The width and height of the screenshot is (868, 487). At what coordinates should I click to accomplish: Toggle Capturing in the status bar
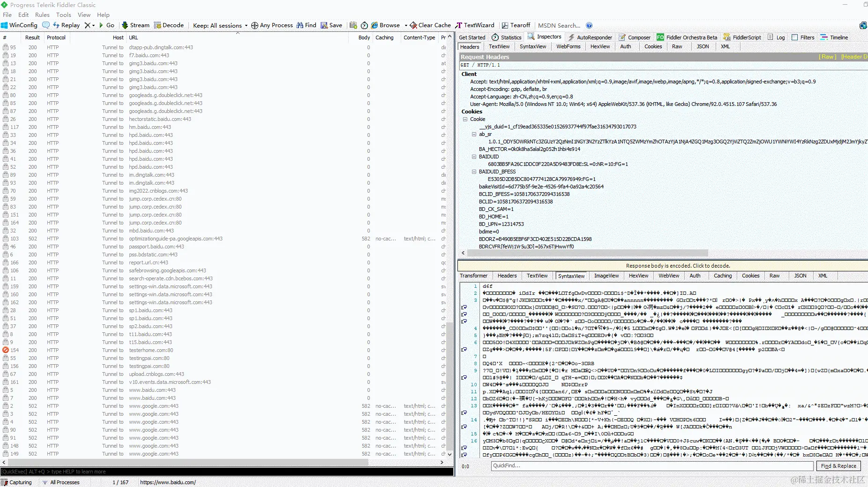pyautogui.click(x=17, y=482)
